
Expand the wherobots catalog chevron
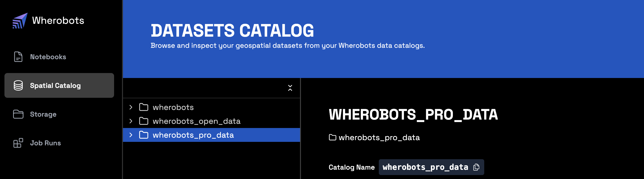(x=131, y=107)
